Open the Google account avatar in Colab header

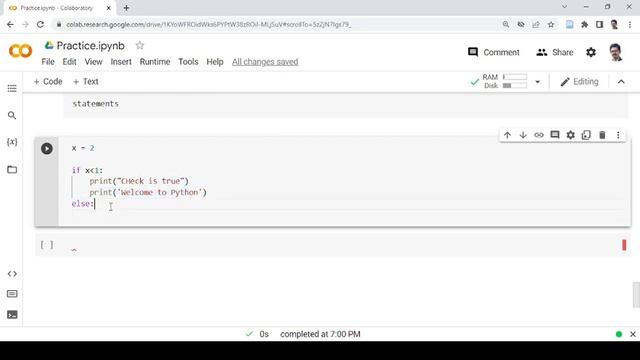(x=616, y=52)
